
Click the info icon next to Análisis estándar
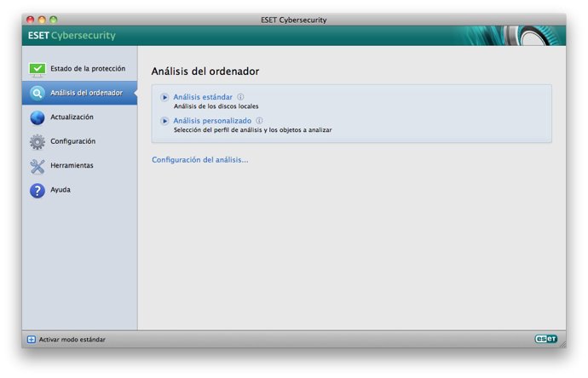(240, 97)
